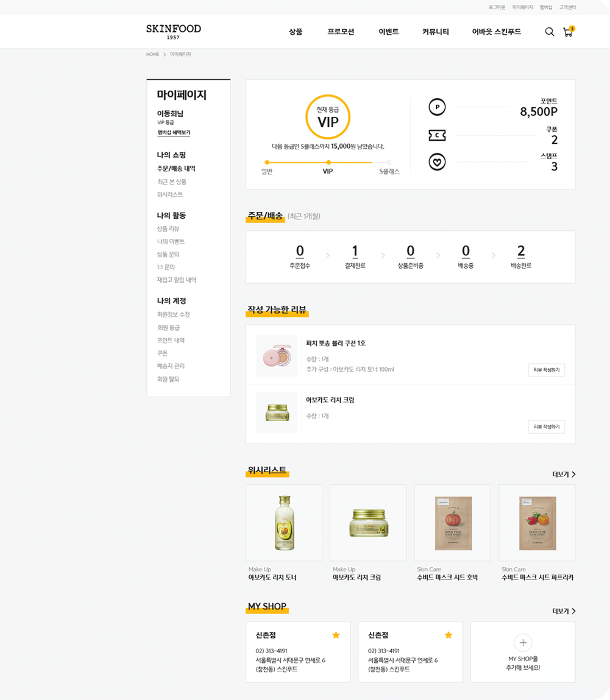Click the 8,500P point balance

click(539, 111)
